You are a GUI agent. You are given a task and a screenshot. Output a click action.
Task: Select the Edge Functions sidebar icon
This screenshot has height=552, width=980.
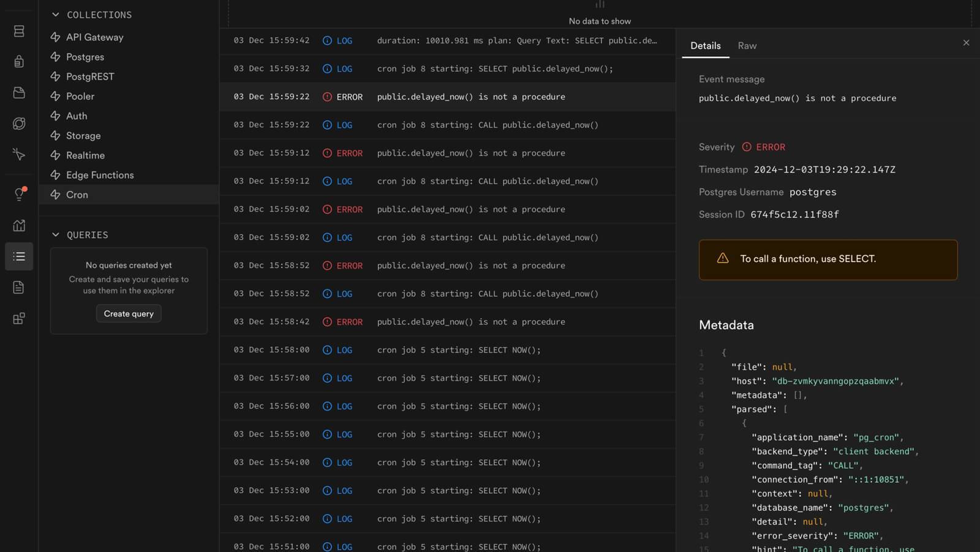(19, 154)
